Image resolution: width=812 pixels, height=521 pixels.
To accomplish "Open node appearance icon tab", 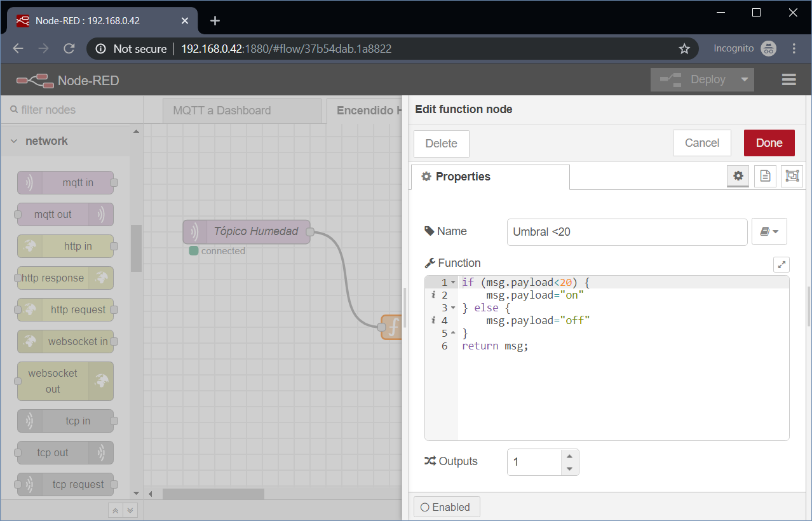I will [x=792, y=176].
